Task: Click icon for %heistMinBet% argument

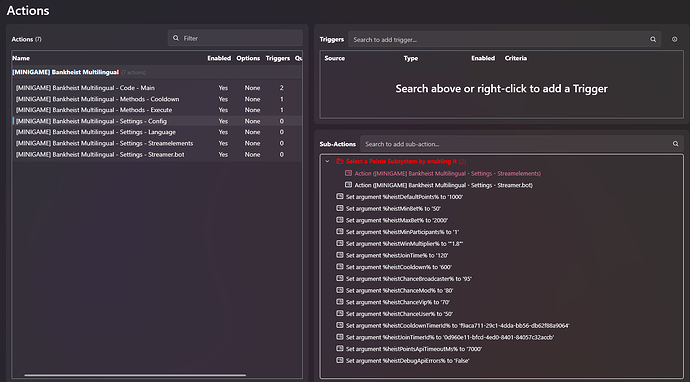Action: pyautogui.click(x=340, y=209)
